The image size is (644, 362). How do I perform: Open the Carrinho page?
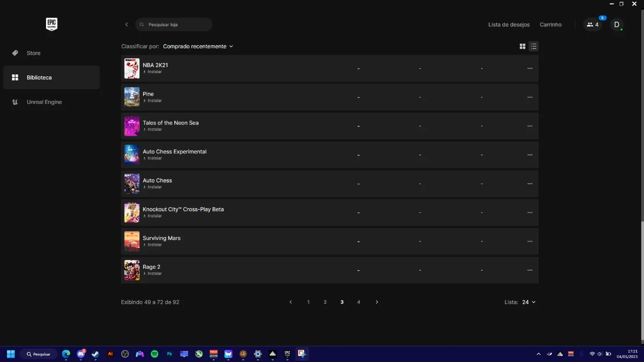click(551, 25)
